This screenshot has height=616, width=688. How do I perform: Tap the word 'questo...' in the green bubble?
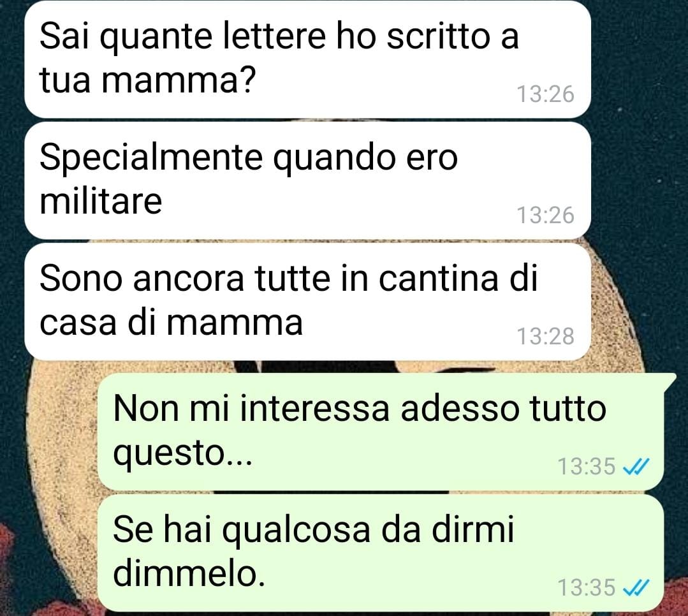coord(183,453)
